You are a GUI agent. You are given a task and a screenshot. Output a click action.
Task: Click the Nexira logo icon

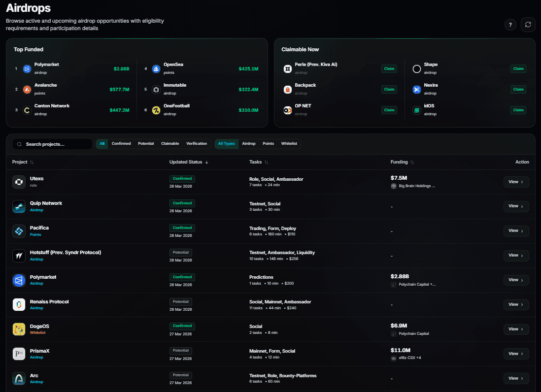click(417, 90)
